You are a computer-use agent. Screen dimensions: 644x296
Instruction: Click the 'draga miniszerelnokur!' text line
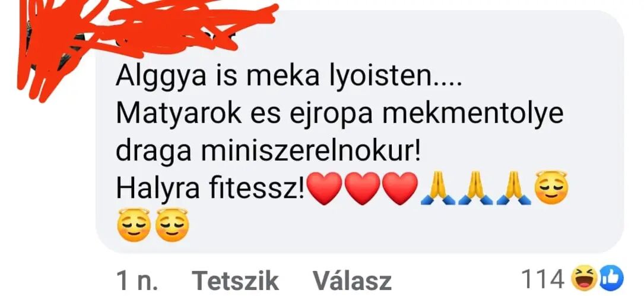(269, 152)
